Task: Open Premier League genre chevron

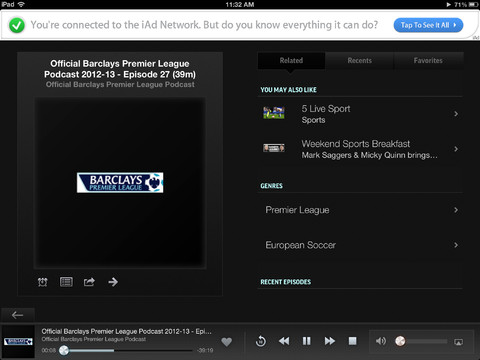Action: pyautogui.click(x=456, y=210)
